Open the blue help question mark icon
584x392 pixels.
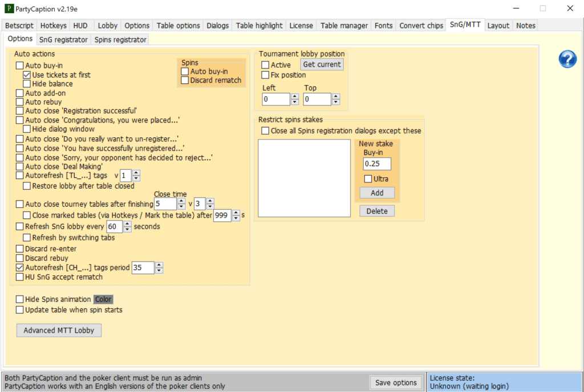pos(567,59)
